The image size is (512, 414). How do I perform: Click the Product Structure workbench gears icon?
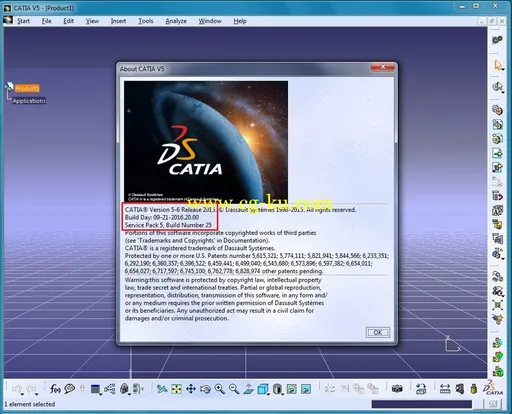click(497, 40)
